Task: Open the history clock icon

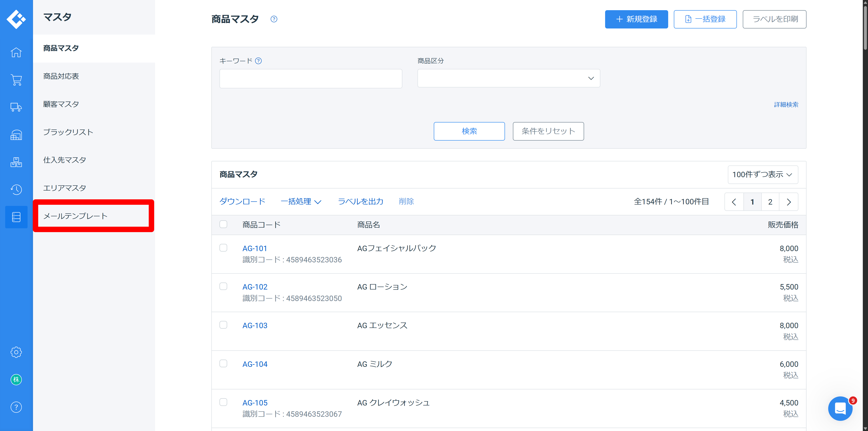Action: 16,190
